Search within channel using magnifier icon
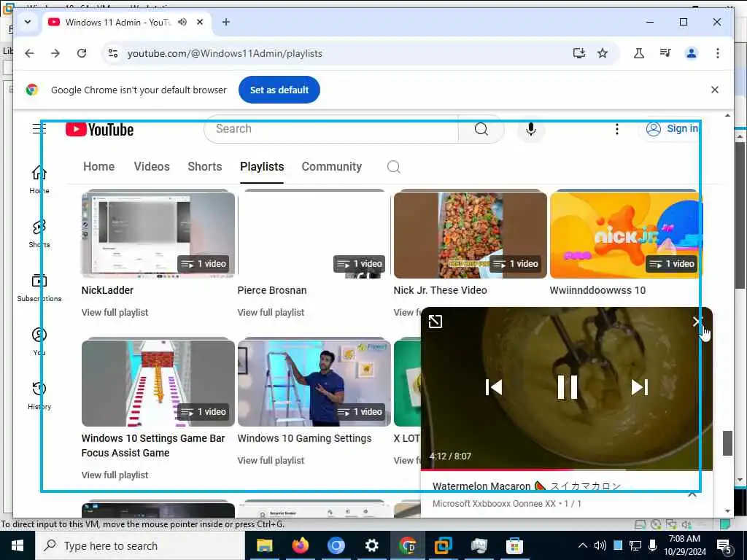Screen dimensions: 747x560 tap(393, 167)
